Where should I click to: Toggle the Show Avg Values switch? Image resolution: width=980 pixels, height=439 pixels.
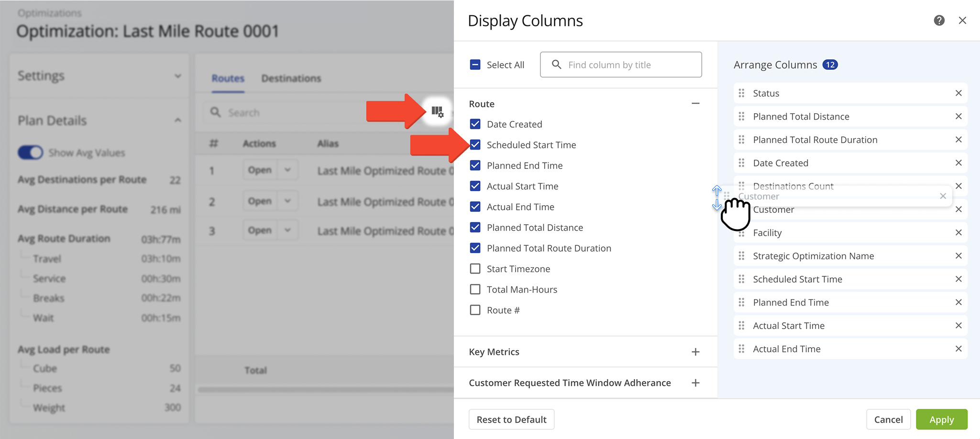31,153
